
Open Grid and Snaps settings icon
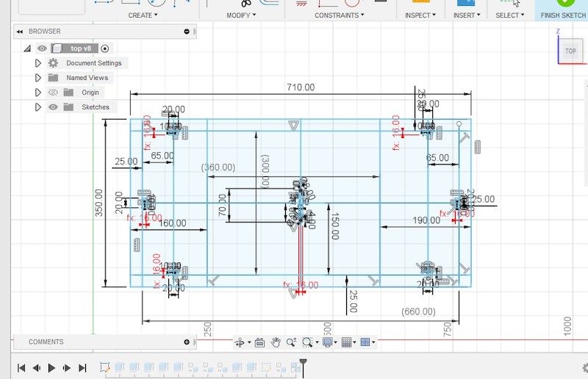(x=346, y=342)
